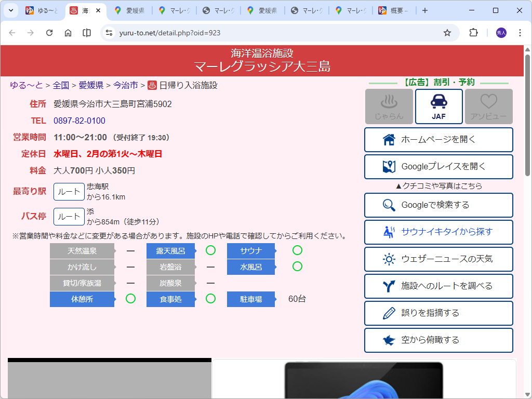Toggle the bookmark star in the address bar
The image size is (532, 399).
pos(447,32)
